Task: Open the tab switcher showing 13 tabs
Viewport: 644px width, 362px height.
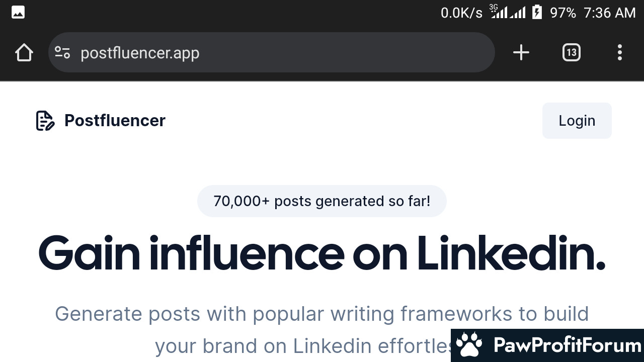Action: tap(571, 52)
